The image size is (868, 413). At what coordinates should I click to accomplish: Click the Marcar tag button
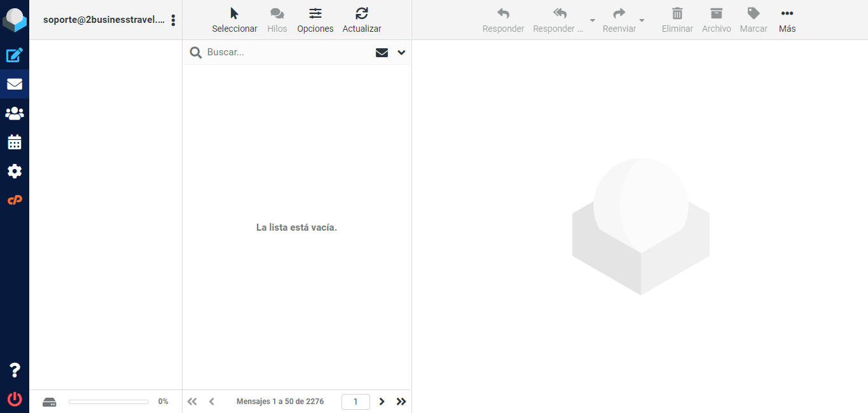pos(754,20)
